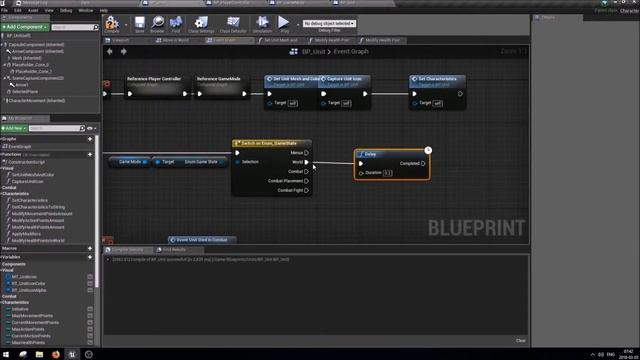
Task: Toggle editable eye for BT_UnitIconAlpha variable
Action: (90, 290)
